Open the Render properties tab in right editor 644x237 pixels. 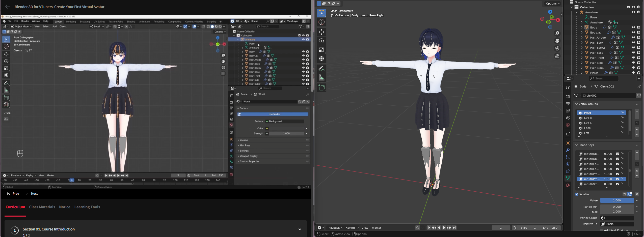568,96
